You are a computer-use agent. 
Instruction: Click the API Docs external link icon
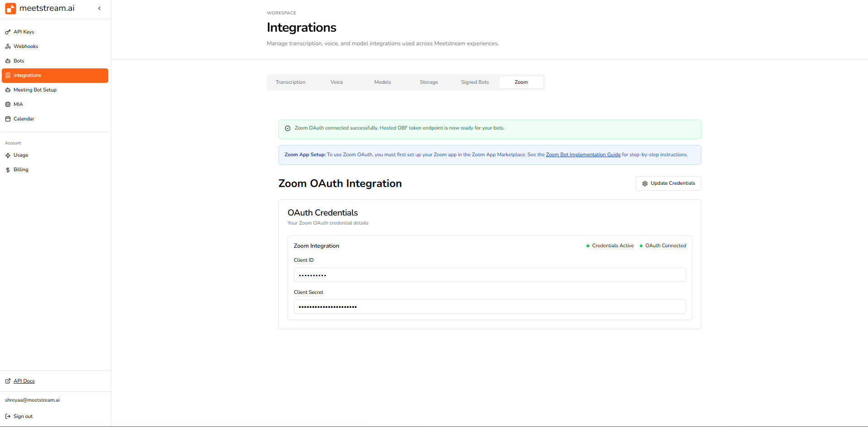(x=8, y=381)
